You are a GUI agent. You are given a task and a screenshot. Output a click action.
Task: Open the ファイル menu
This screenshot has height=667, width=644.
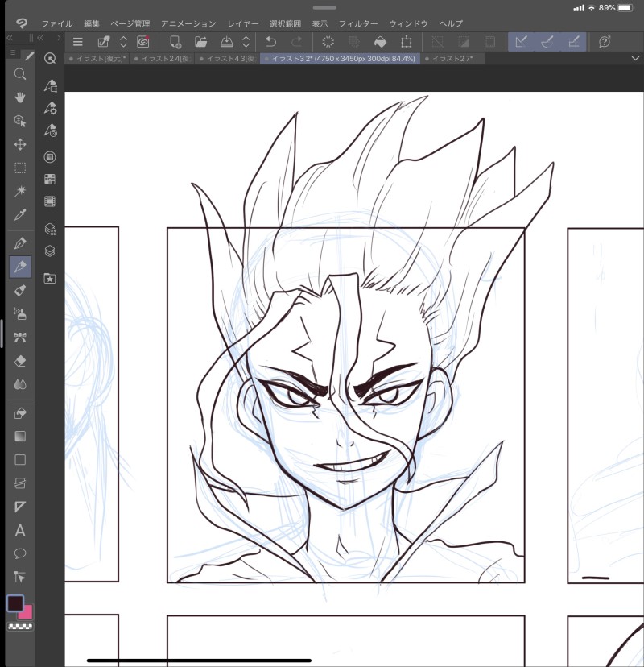click(x=57, y=24)
